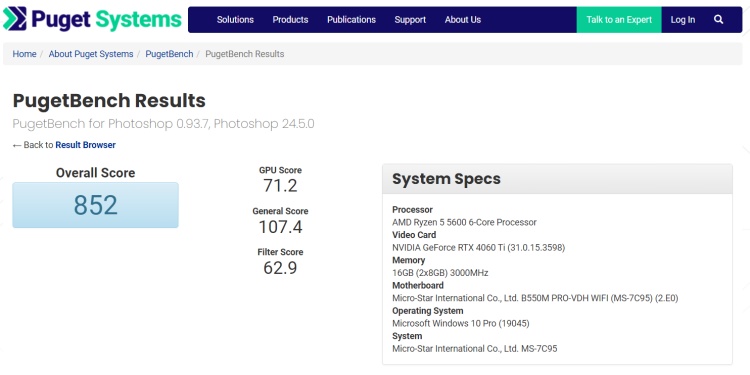Click the System Specs panel header
The image size is (750, 375).
tap(557, 179)
